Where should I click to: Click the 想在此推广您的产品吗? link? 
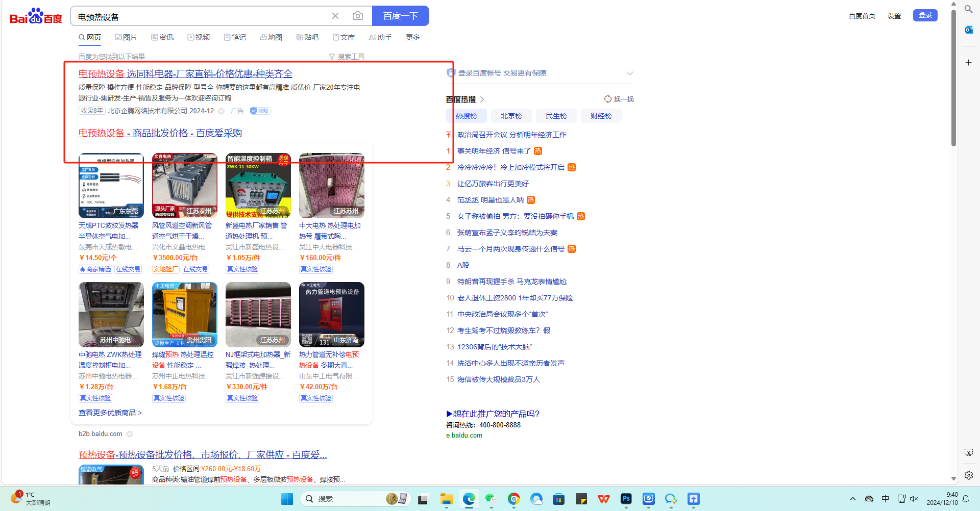[x=493, y=414]
